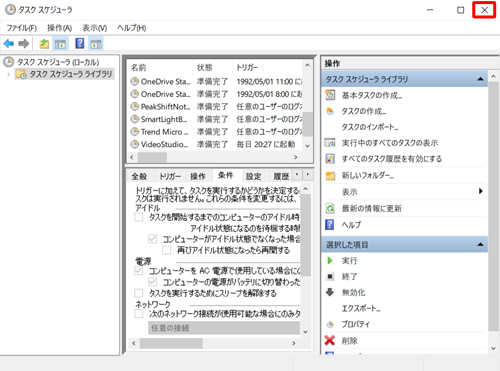This screenshot has width=500, height=371.
Task: Toggle the console tree pane toolbar icon
Action: [x=60, y=44]
